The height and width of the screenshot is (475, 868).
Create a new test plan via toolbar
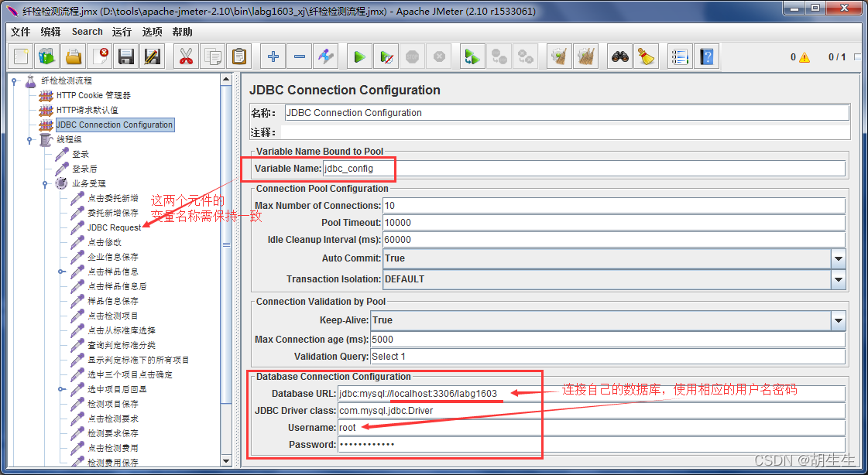click(21, 56)
